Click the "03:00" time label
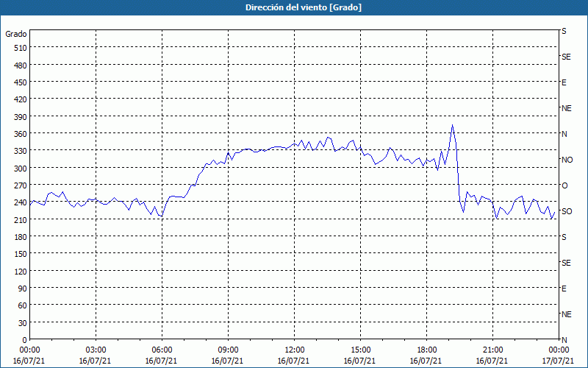 [96, 350]
